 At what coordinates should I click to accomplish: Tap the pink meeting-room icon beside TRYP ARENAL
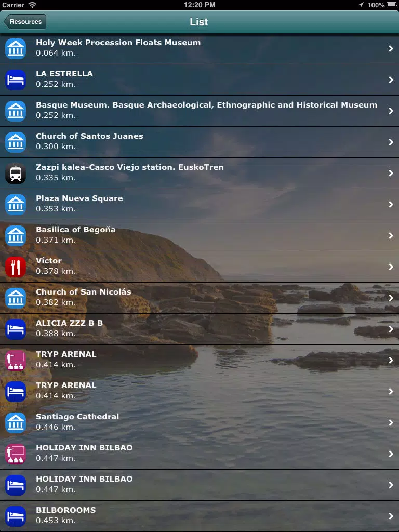(x=16, y=361)
